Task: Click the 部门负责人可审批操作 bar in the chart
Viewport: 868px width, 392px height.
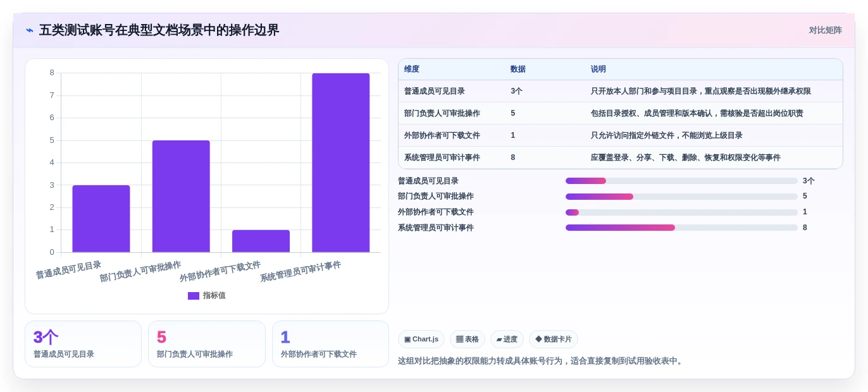Action: click(x=181, y=196)
